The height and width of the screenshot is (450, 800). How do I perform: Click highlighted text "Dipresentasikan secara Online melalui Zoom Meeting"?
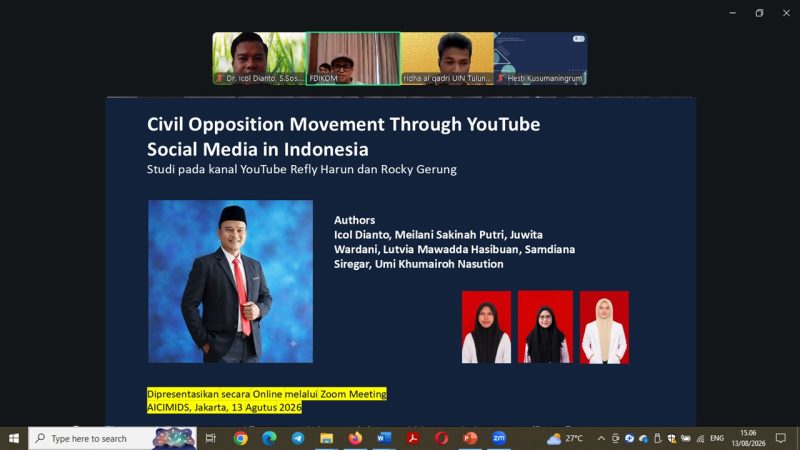click(267, 394)
